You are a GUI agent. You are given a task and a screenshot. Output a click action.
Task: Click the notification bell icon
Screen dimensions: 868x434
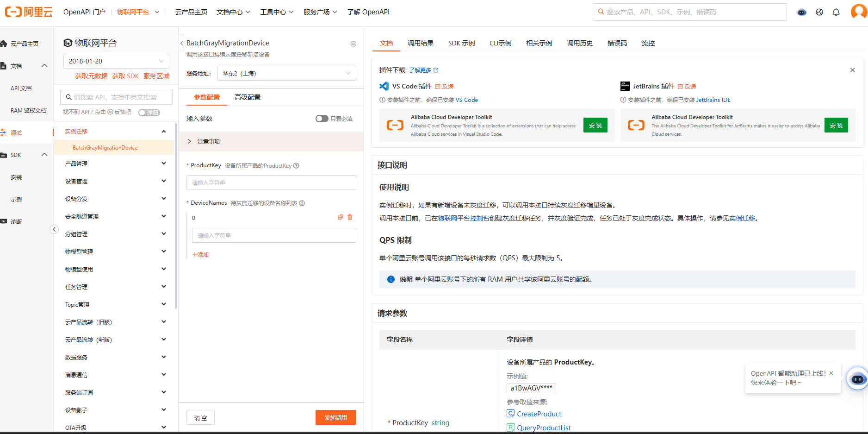point(836,12)
